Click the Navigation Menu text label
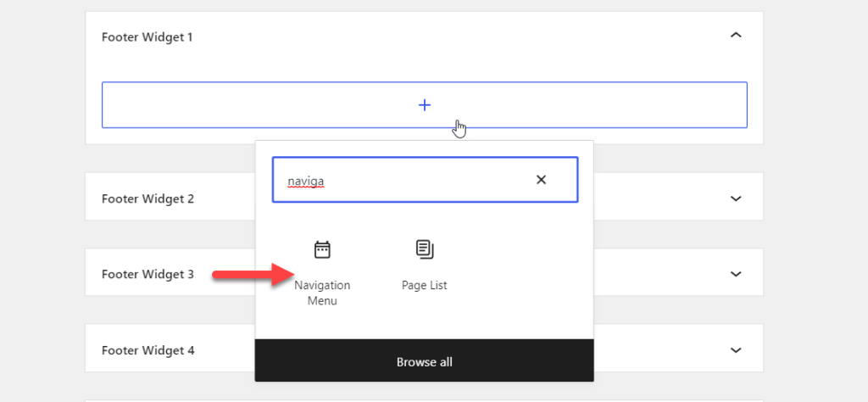 click(322, 293)
